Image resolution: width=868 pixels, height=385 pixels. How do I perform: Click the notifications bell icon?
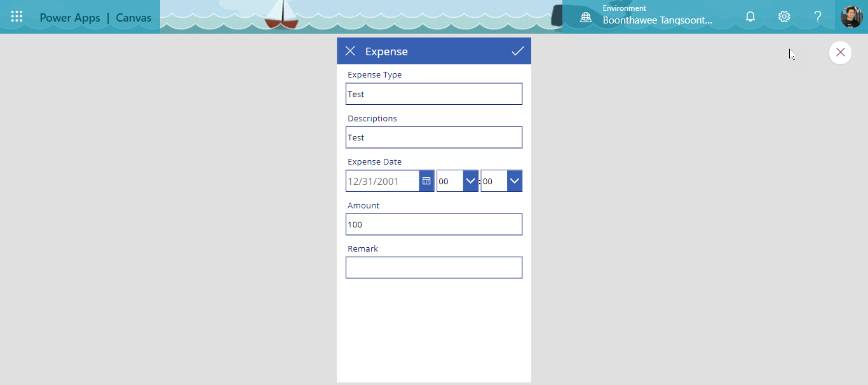(x=750, y=17)
